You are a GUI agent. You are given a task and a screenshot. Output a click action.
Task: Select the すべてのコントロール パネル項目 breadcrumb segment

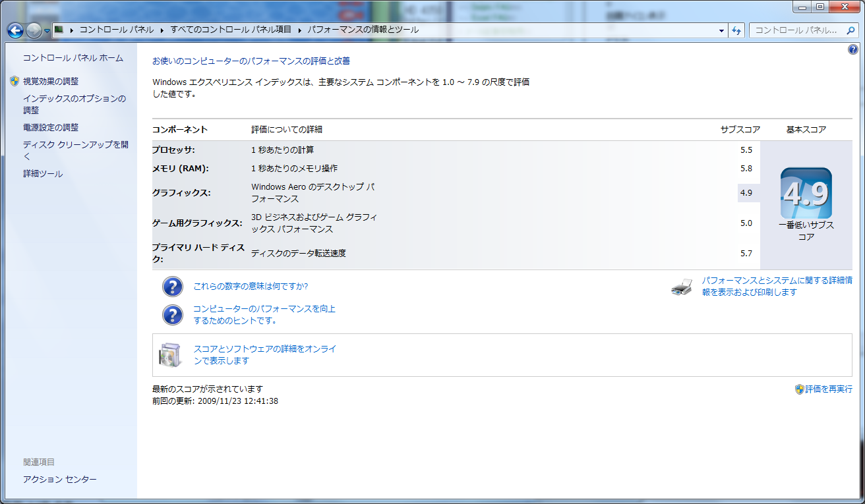click(231, 30)
